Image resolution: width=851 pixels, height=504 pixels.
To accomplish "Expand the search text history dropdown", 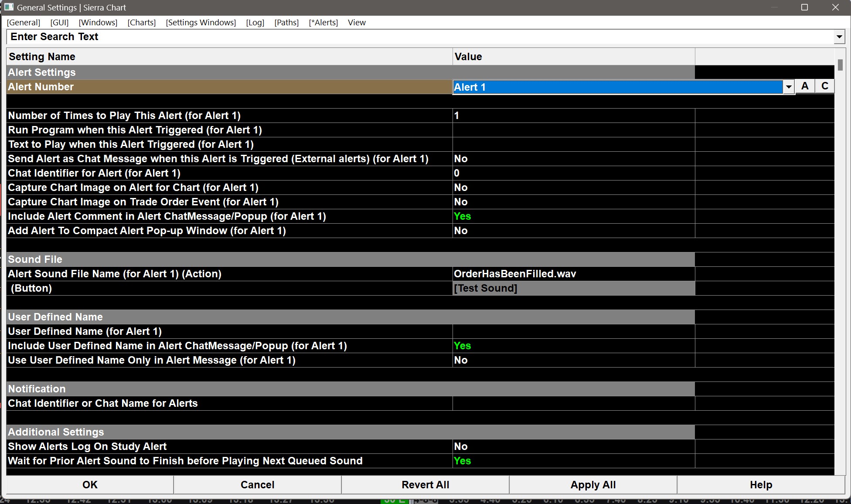I will click(x=839, y=37).
